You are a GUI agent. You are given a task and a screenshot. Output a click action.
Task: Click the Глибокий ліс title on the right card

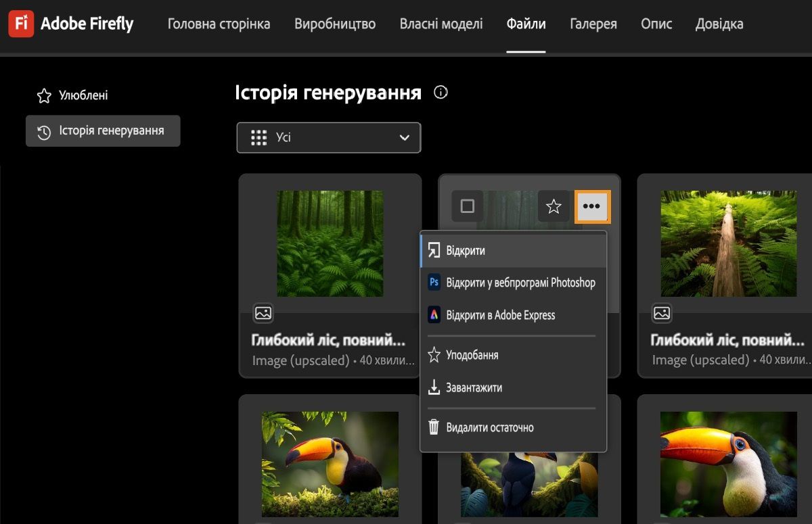(728, 340)
